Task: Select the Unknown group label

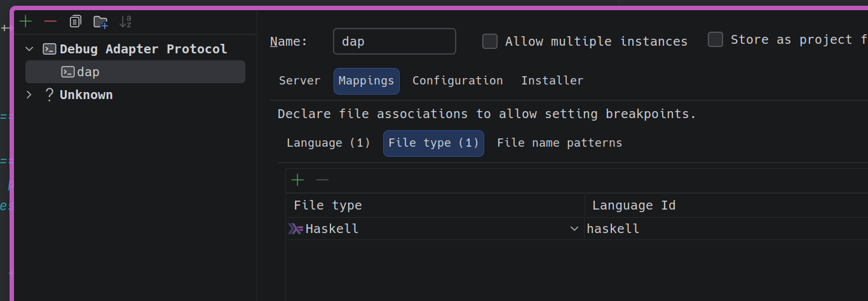Action: [x=86, y=95]
